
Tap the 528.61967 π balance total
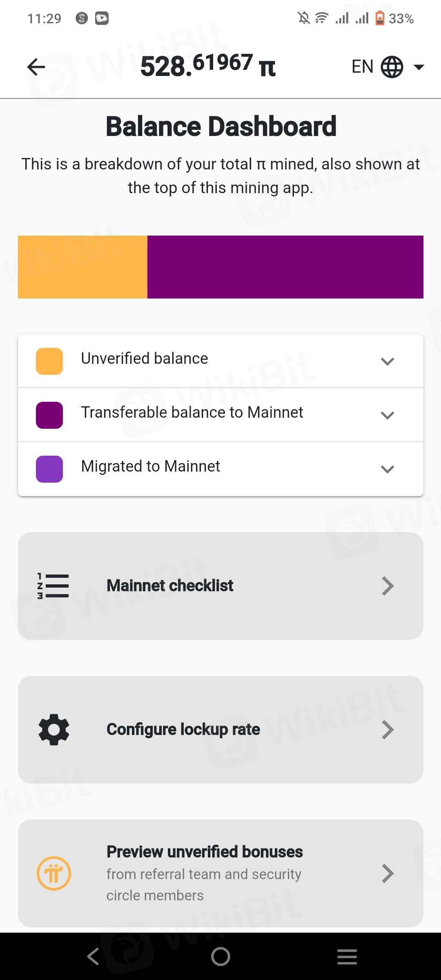(x=208, y=66)
